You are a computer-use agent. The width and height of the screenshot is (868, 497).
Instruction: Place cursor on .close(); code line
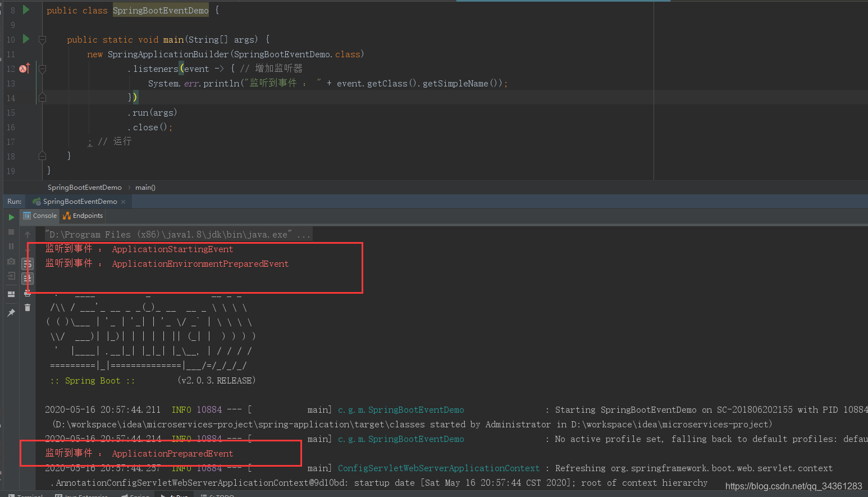150,127
